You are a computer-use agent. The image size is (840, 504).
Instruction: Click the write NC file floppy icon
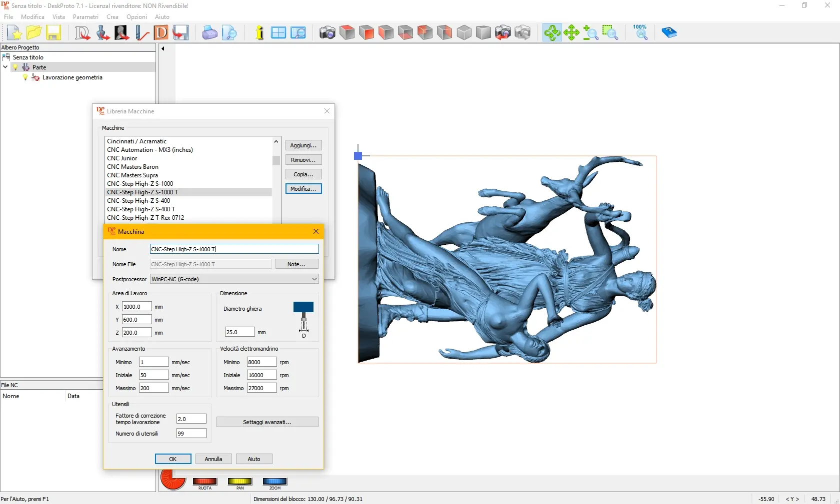pyautogui.click(x=180, y=32)
